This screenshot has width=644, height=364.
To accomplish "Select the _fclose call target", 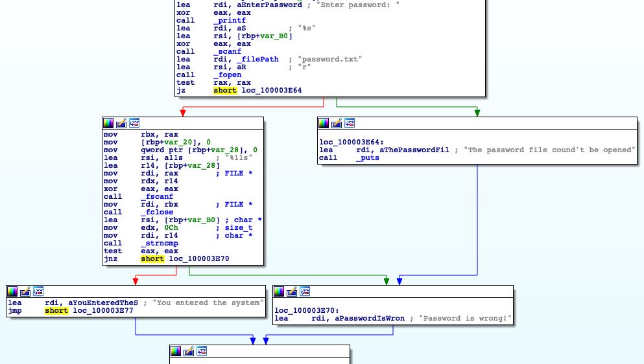I will point(157,212).
